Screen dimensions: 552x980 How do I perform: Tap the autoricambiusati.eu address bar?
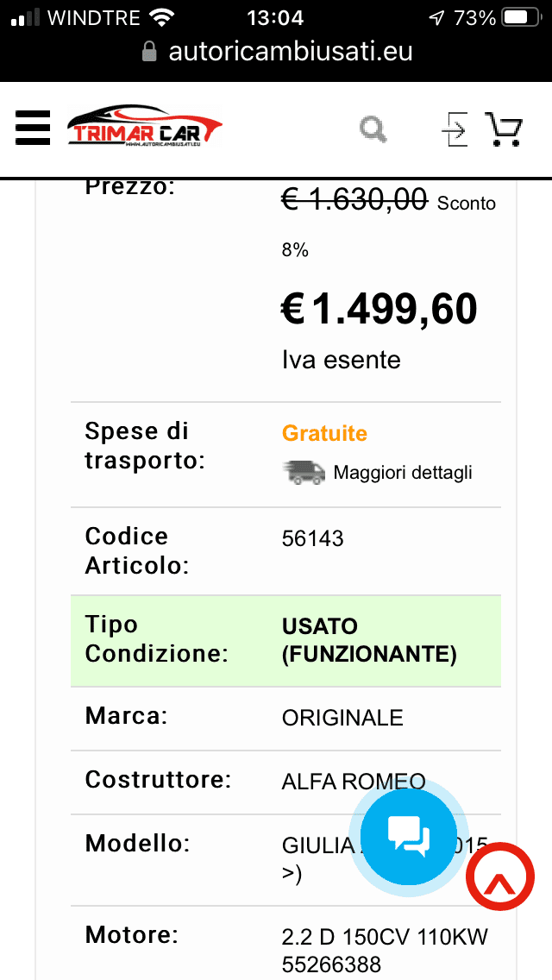290,52
